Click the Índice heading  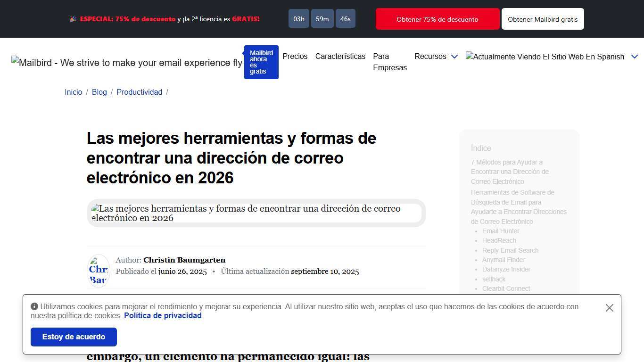(x=481, y=148)
